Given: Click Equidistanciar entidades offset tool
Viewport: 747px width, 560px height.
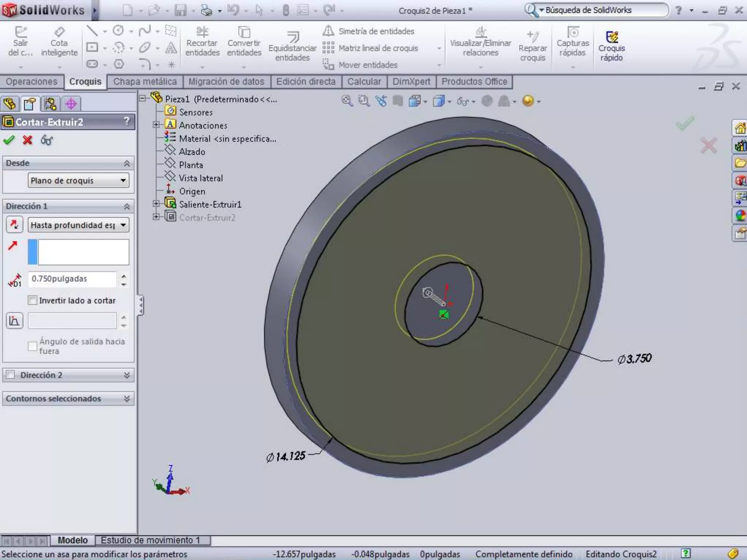Looking at the screenshot, I should point(292,46).
